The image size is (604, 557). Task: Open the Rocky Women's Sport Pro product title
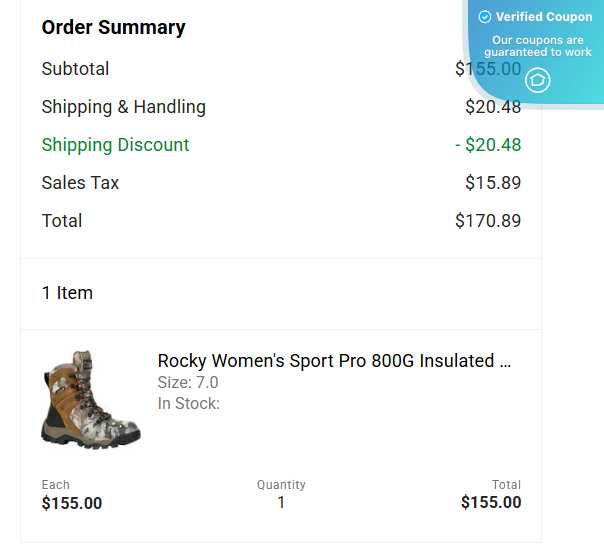tap(334, 361)
